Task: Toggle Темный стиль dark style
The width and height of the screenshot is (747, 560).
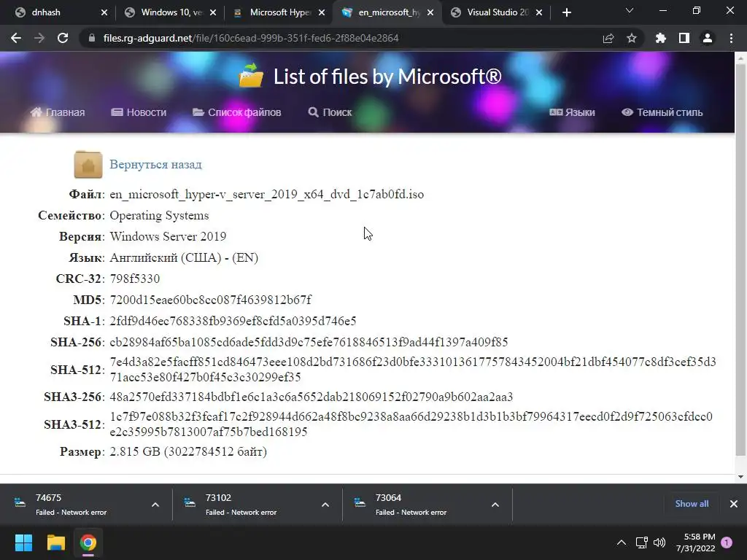Action: (x=662, y=112)
